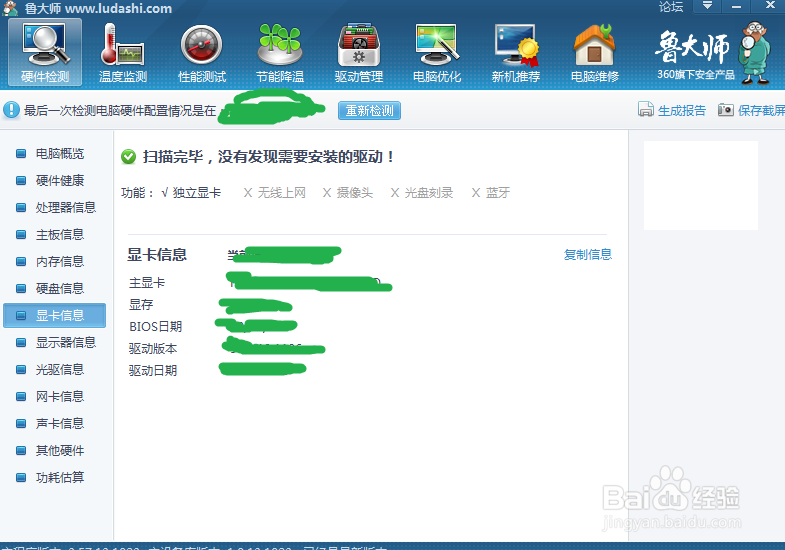This screenshot has width=785, height=550.
Task: Click the 蓝牙 feature label
Action: (x=498, y=193)
